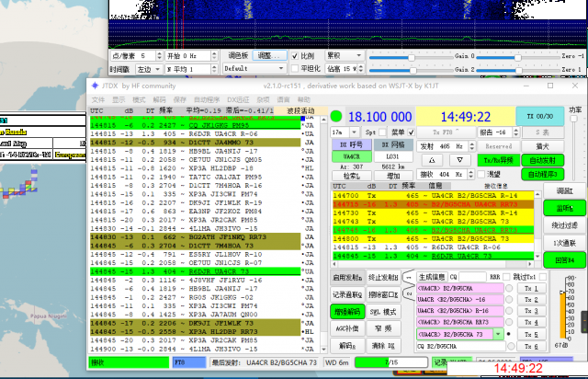Viewport: 588px width, 379px height.
Task: Untick the 菜单 checkbox
Action: tap(411, 132)
